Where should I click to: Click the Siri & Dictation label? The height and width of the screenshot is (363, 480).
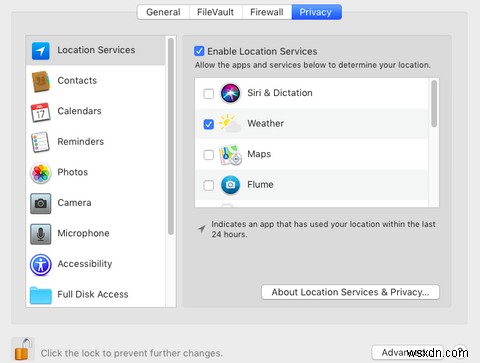(280, 93)
